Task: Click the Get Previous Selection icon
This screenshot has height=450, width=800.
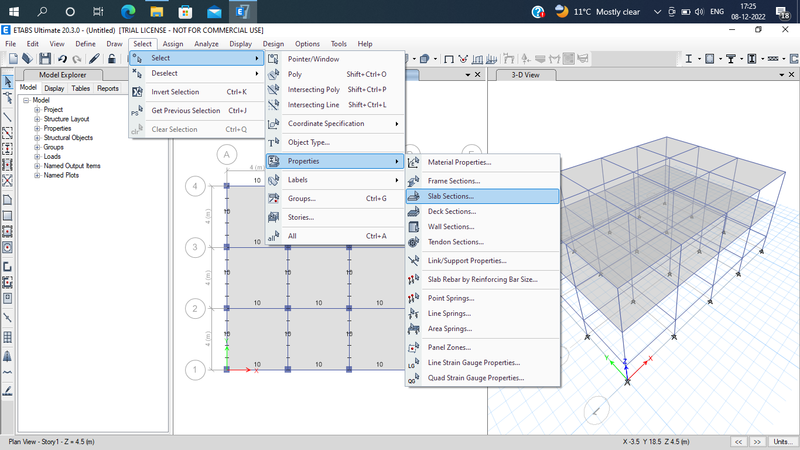Action: coord(137,111)
